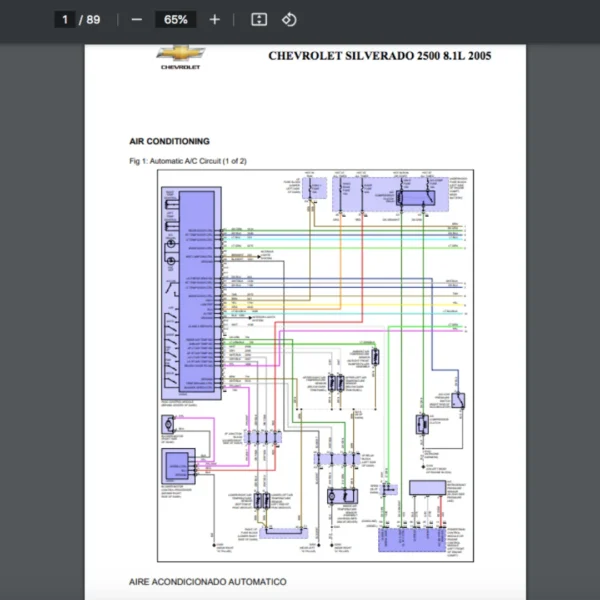Rotate the document counterclockwise
The width and height of the screenshot is (600, 600).
[289, 19]
